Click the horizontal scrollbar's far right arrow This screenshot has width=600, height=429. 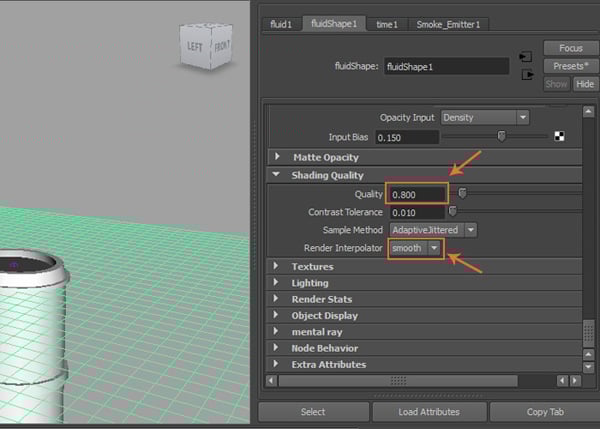[x=575, y=380]
